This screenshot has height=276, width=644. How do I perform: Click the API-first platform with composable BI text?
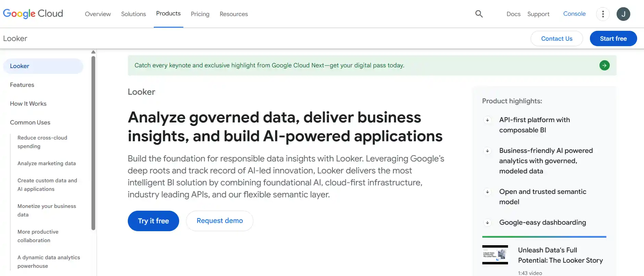[534, 125]
